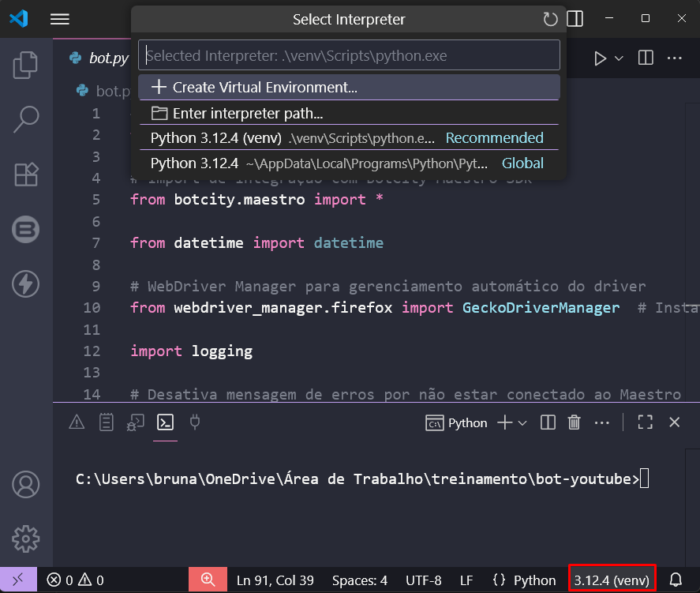Run the bot.py file with the play icon
The width and height of the screenshot is (700, 593).
[x=600, y=58]
